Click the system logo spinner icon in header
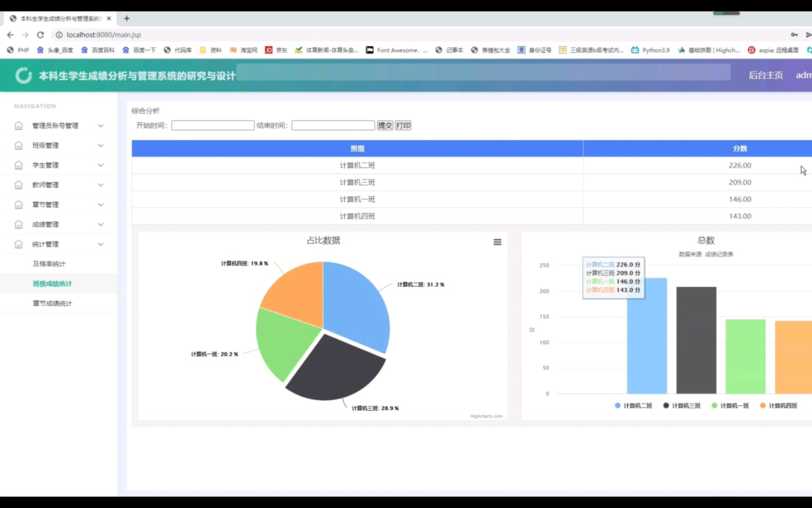This screenshot has height=508, width=812. tap(23, 75)
